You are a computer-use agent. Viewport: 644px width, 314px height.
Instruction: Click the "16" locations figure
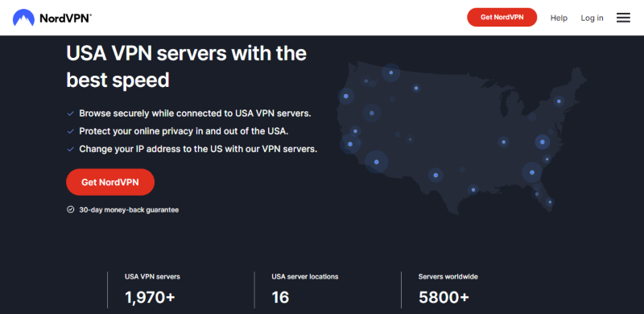click(x=280, y=297)
